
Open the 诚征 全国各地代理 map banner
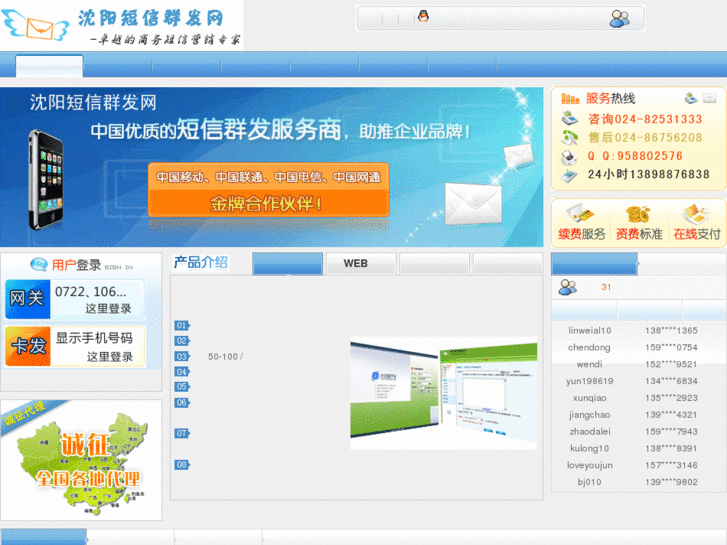coord(81,460)
